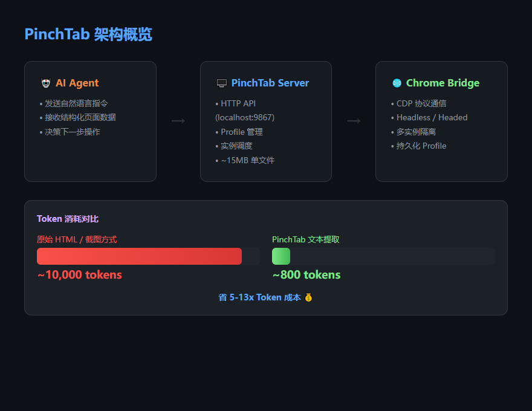
Task: Click arrow between Server and Chrome Bridge
Action: point(354,121)
